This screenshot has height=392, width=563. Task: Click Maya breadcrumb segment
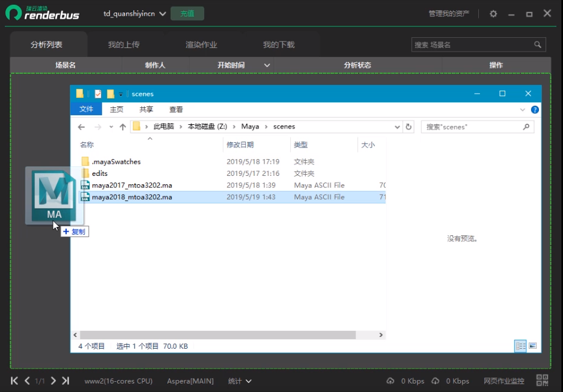click(x=251, y=127)
